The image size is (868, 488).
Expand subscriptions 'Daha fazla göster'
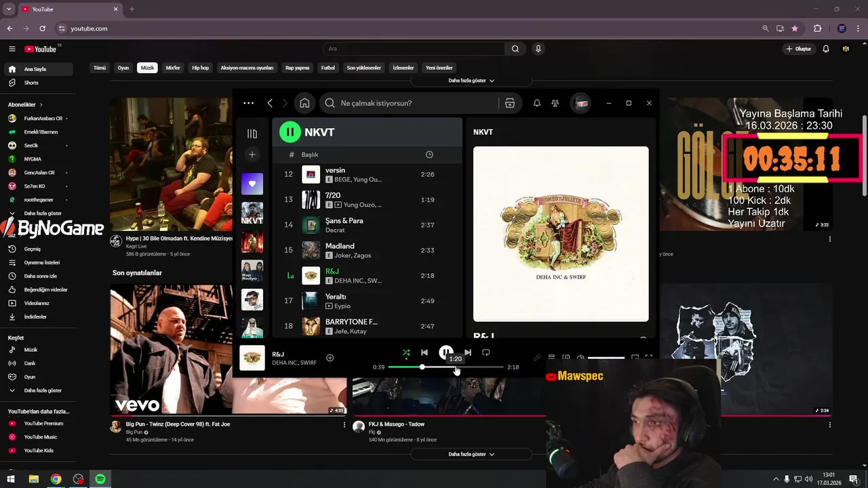tap(39, 213)
